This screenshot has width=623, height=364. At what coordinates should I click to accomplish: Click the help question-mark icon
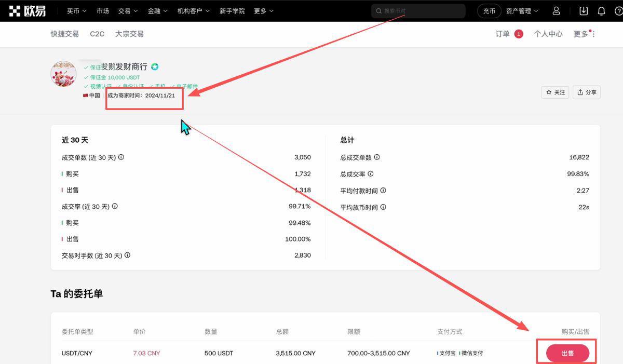pos(619,10)
